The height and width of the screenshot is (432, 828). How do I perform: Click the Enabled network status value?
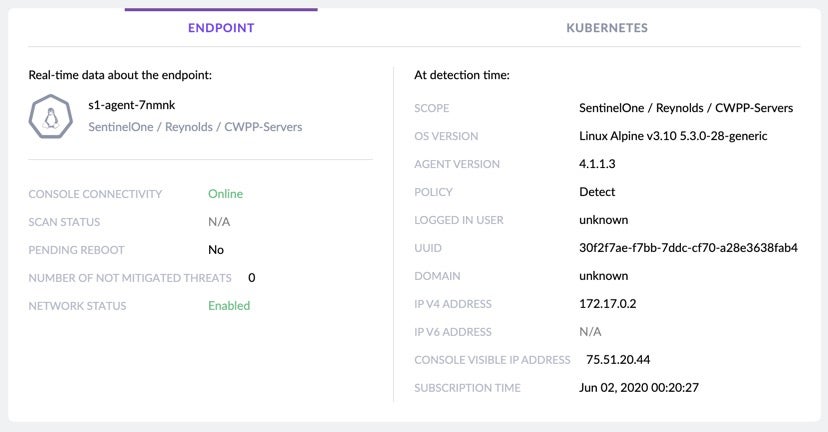click(229, 306)
